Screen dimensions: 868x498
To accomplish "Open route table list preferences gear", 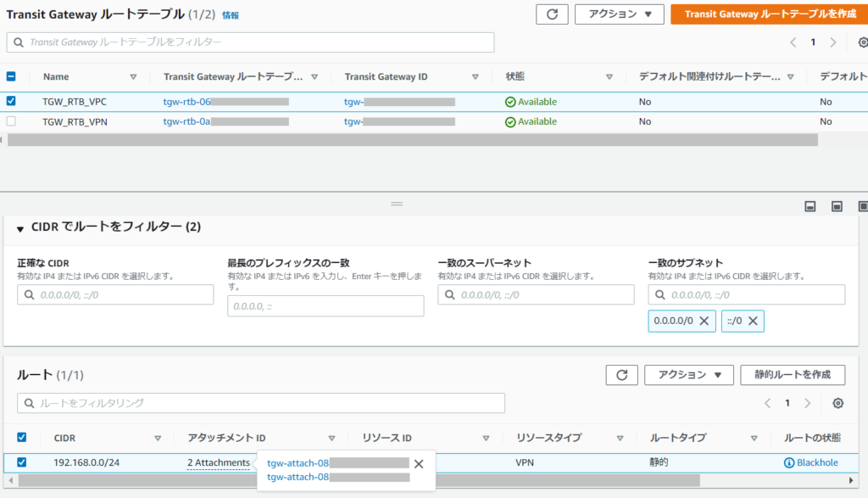I will coord(862,42).
